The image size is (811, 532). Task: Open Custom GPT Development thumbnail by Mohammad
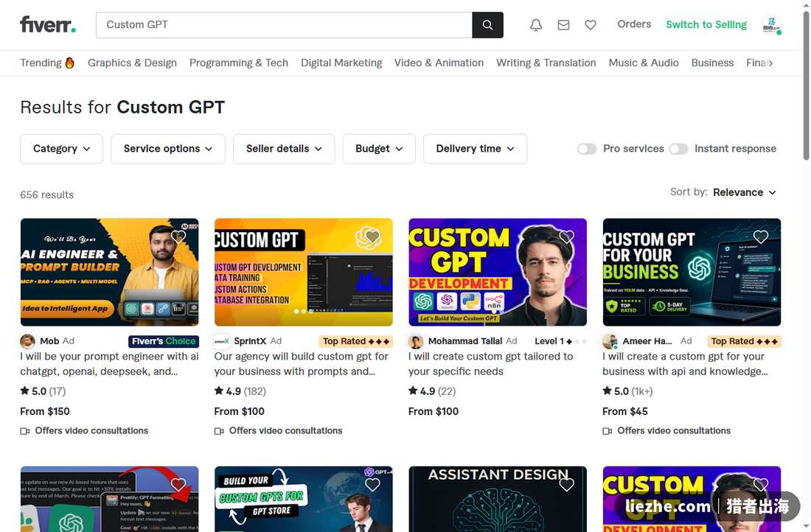[498, 272]
